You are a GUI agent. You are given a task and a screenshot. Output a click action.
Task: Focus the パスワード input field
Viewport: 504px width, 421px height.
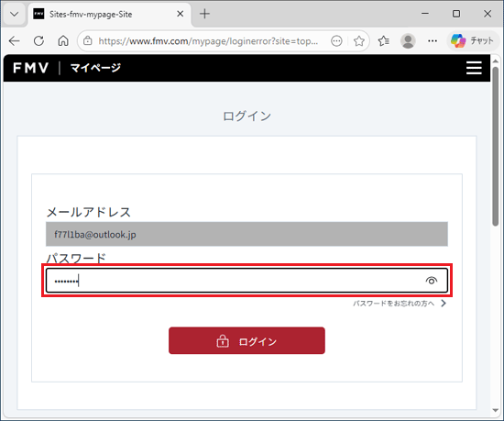[247, 281]
